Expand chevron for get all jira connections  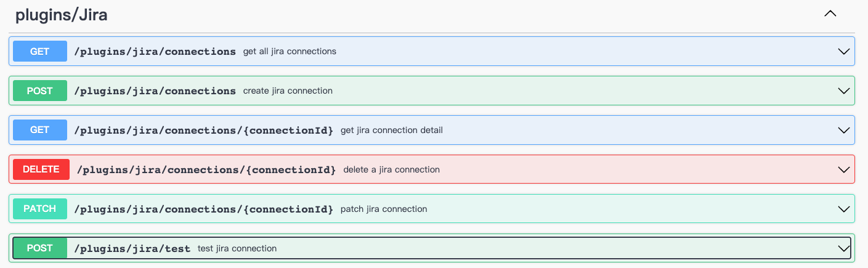coord(844,52)
